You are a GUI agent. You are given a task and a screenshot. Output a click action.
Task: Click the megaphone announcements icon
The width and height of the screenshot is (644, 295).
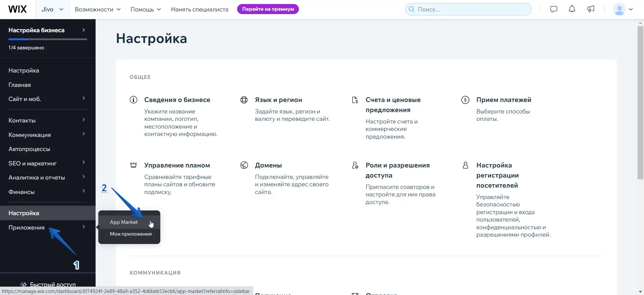(x=591, y=9)
